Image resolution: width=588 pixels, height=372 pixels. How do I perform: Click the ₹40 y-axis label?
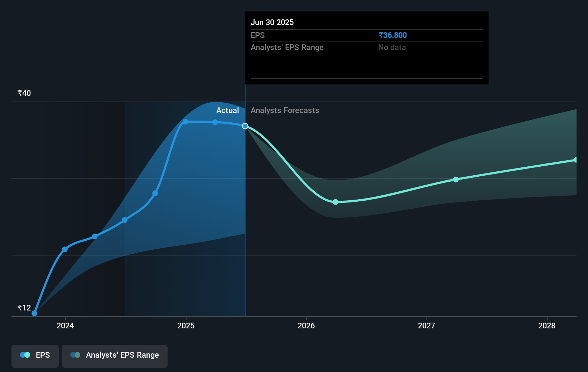pos(24,93)
